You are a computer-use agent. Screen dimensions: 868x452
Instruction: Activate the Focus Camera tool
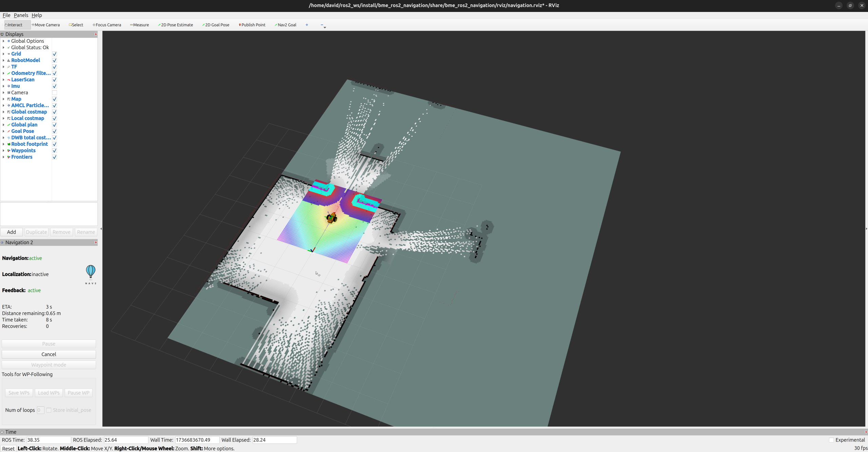click(107, 25)
